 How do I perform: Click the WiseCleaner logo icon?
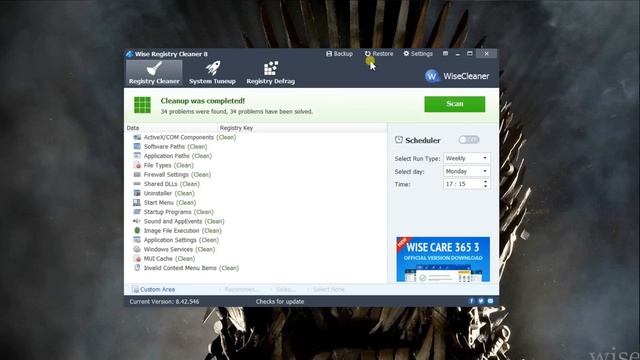tap(432, 76)
